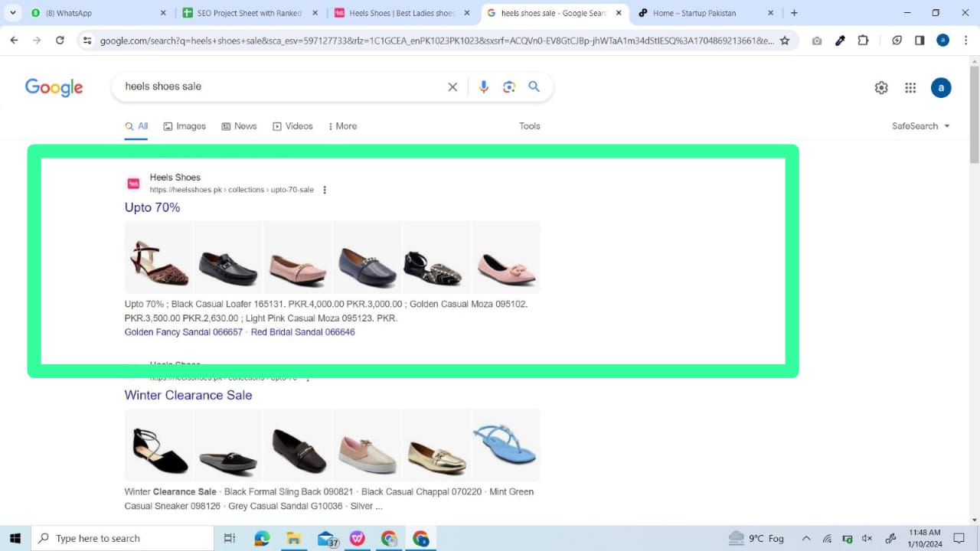980x551 pixels.
Task: Click the magnifying glass search button
Action: click(x=534, y=87)
